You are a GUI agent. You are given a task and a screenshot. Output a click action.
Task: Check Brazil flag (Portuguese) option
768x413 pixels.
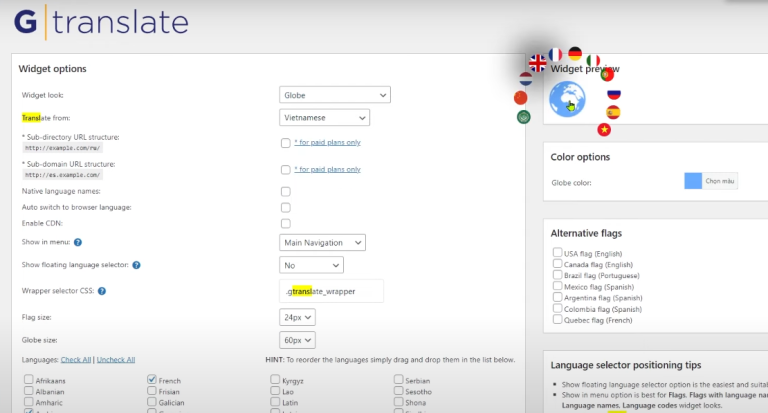click(x=557, y=274)
